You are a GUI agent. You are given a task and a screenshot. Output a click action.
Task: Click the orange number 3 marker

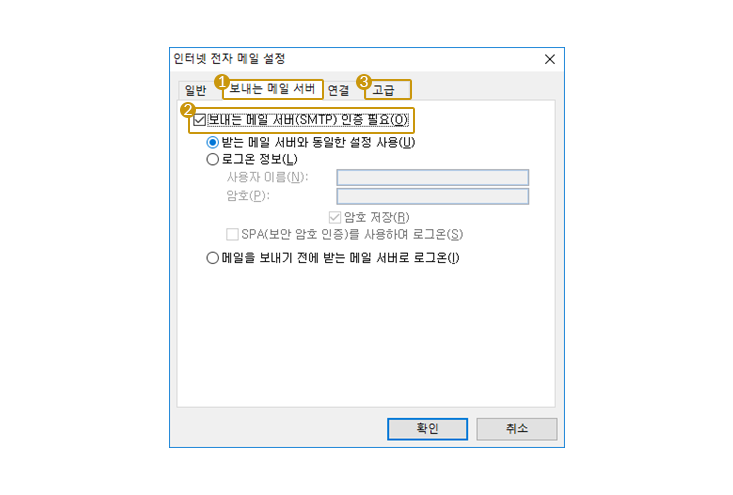tap(364, 82)
